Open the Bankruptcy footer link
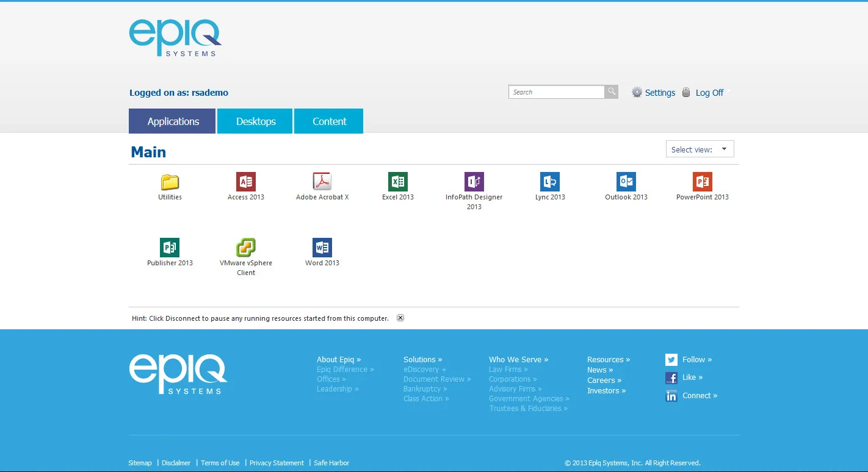 click(425, 389)
